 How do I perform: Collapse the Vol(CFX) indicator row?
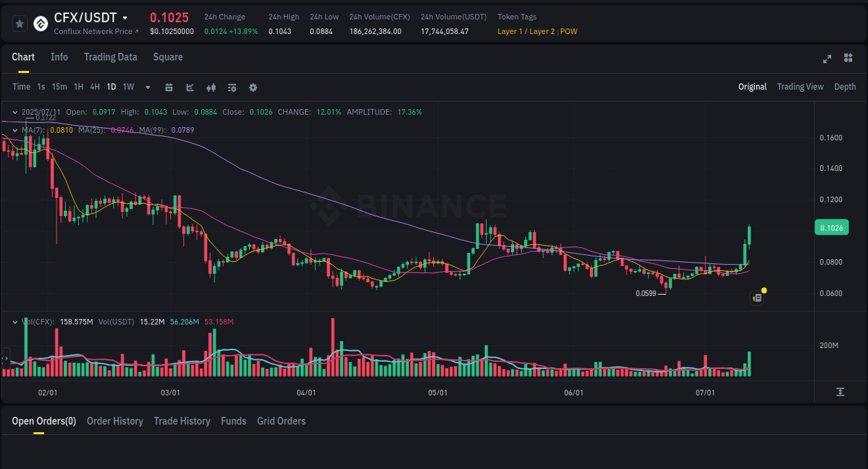(x=15, y=322)
